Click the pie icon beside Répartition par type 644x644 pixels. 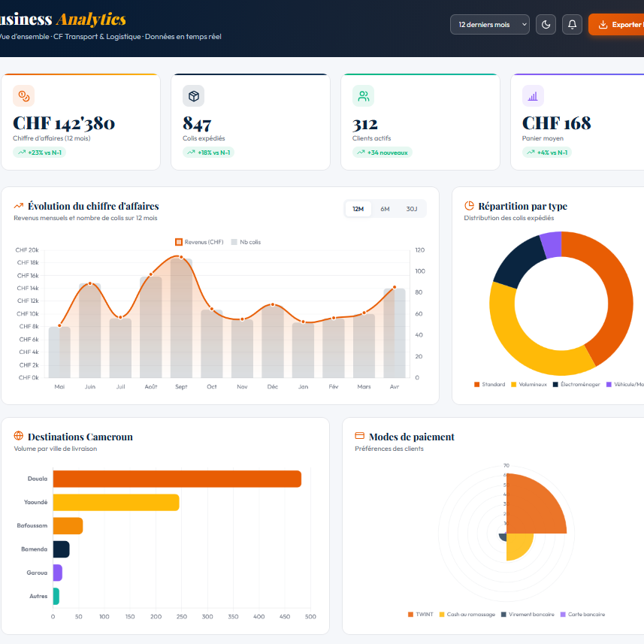pyautogui.click(x=469, y=206)
